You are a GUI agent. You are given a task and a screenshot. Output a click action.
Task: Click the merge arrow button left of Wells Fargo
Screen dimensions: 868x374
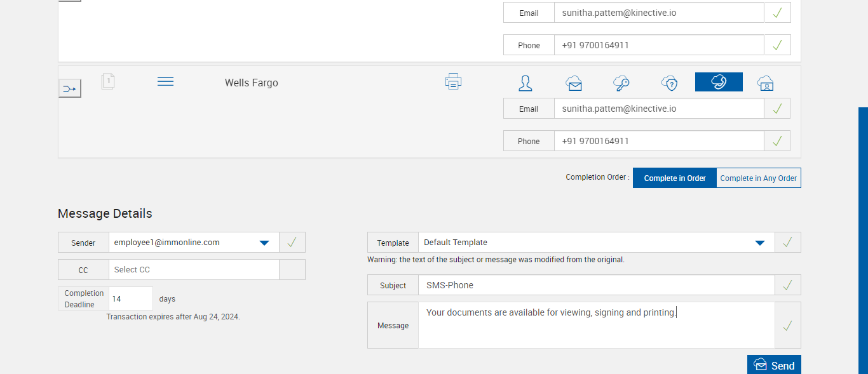click(x=70, y=89)
